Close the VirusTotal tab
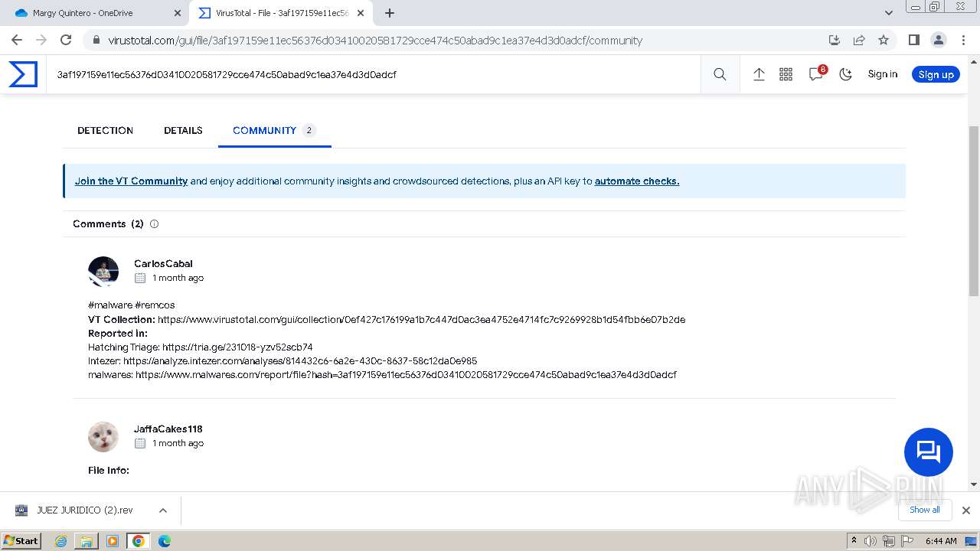Screen dimensions: 980x551 coord(361,13)
